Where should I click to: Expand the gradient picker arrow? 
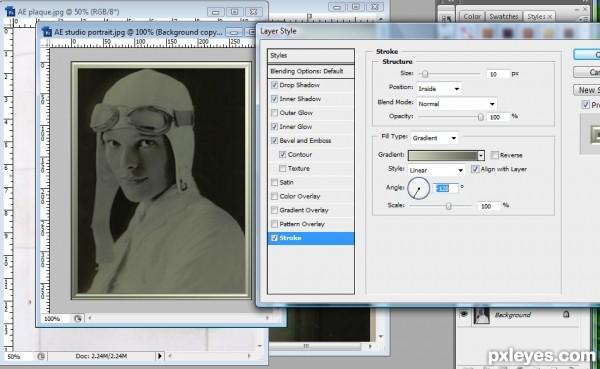[481, 155]
